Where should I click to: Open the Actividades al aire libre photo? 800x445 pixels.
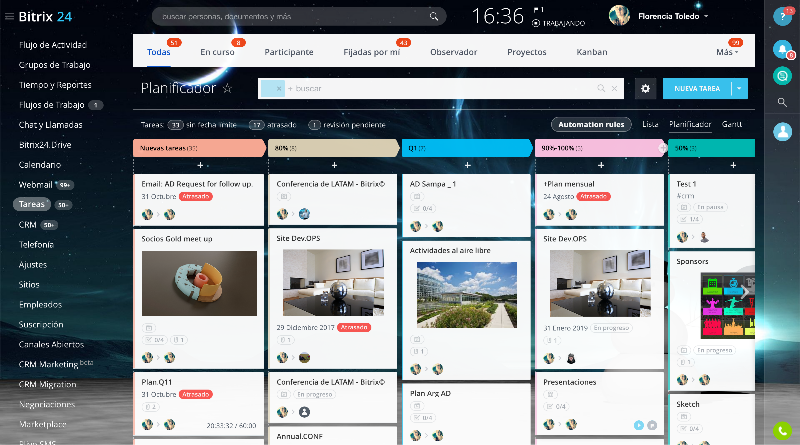tap(467, 295)
